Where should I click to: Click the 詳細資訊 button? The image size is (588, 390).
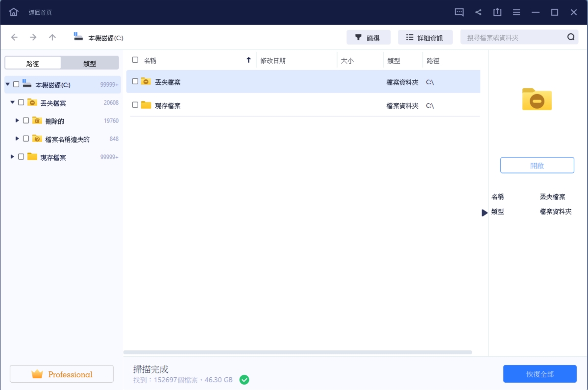click(x=425, y=37)
